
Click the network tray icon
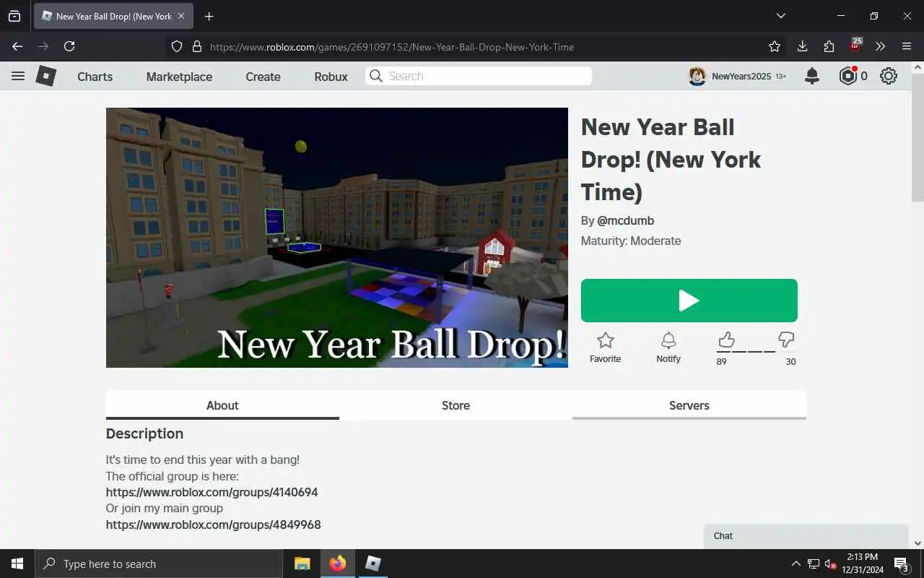click(813, 564)
